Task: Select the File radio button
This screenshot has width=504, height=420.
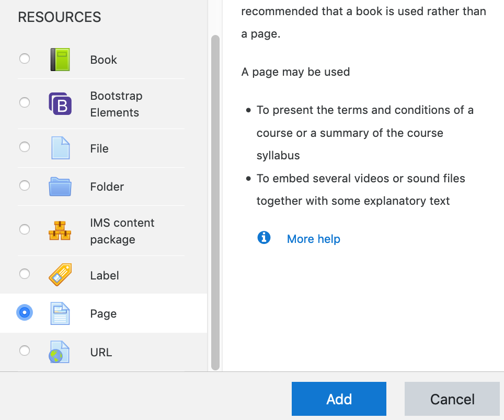Action: [x=25, y=147]
